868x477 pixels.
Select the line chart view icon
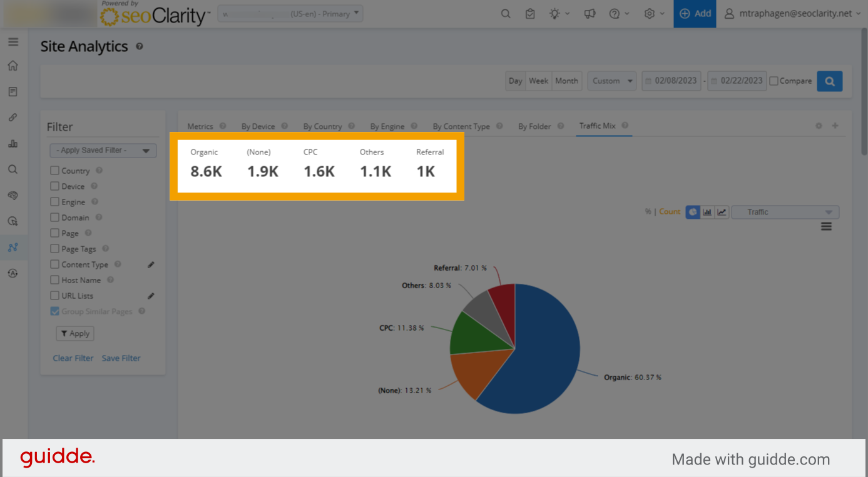[720, 212]
